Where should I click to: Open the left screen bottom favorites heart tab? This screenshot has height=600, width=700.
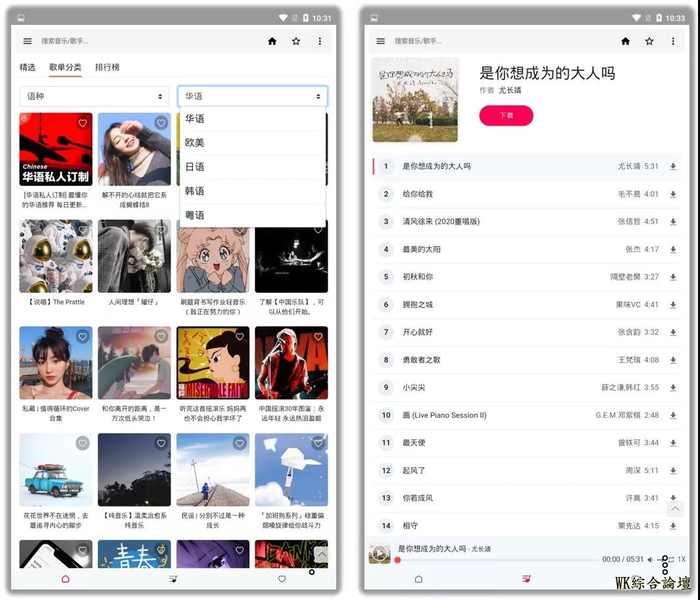coord(282,579)
